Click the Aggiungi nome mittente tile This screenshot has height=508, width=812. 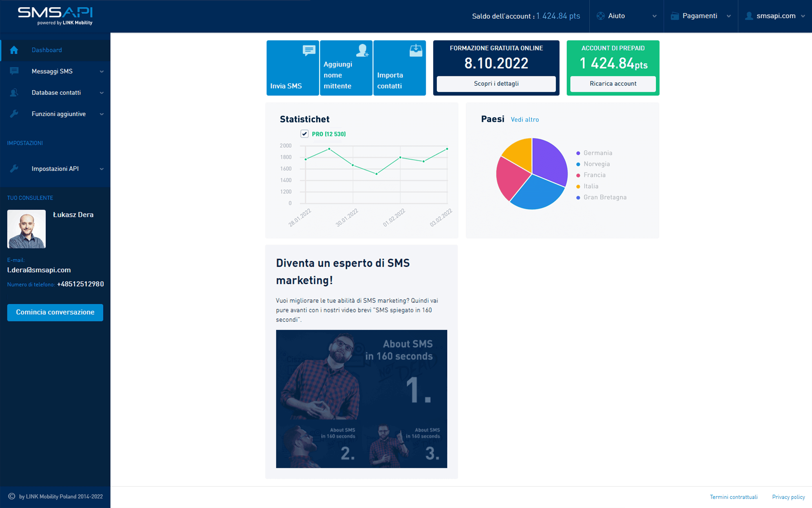(346, 68)
